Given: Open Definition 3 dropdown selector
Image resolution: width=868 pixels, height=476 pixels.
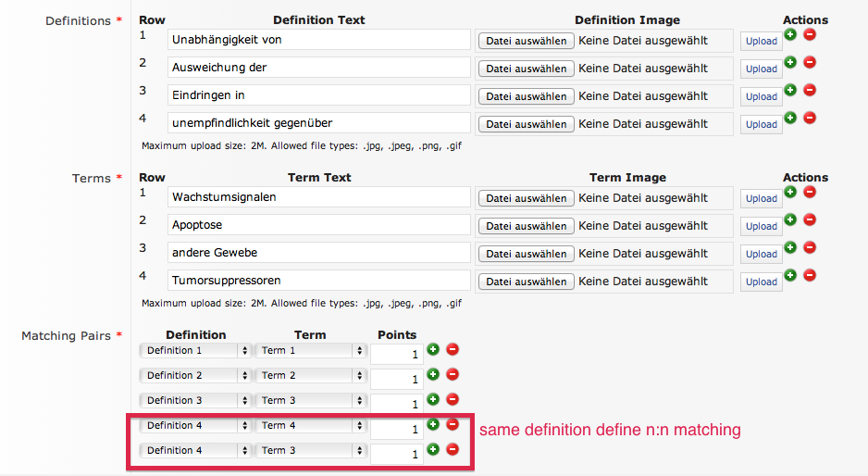Looking at the screenshot, I should click(195, 401).
